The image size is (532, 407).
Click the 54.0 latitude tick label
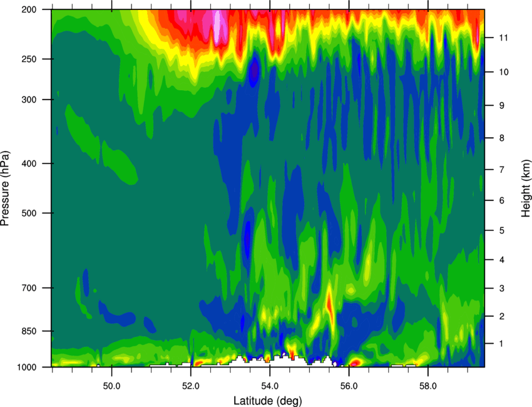click(x=270, y=386)
